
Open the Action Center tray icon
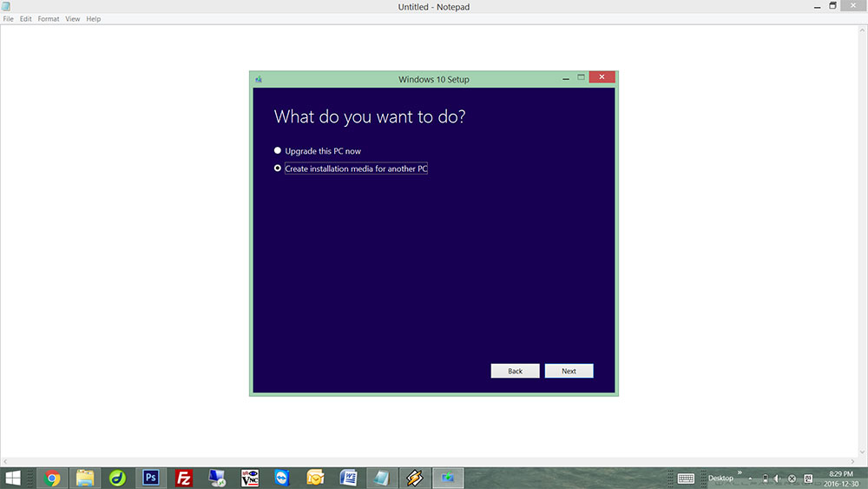(808, 479)
